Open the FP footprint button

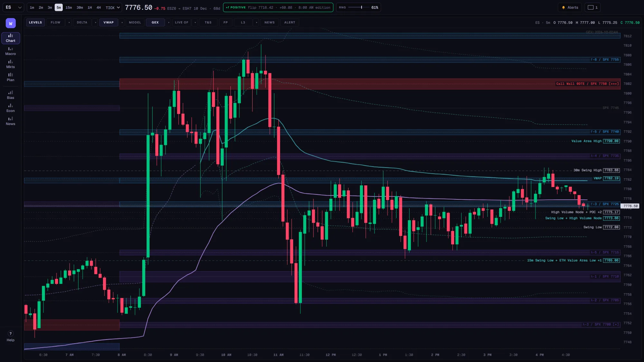tap(225, 23)
